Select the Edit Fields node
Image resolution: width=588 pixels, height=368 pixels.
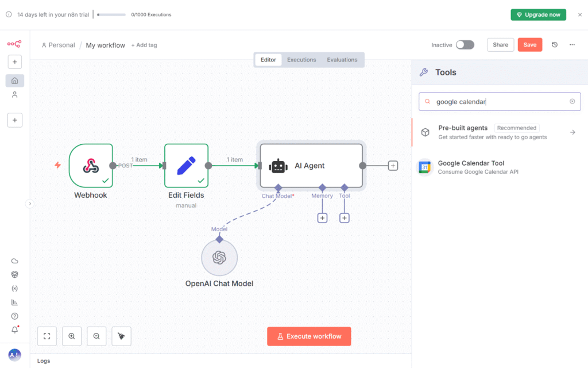tap(186, 166)
